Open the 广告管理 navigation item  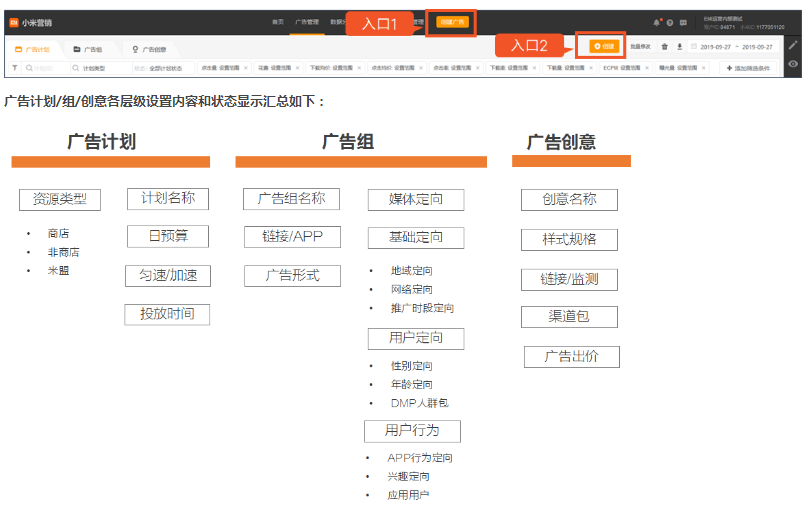tap(307, 22)
